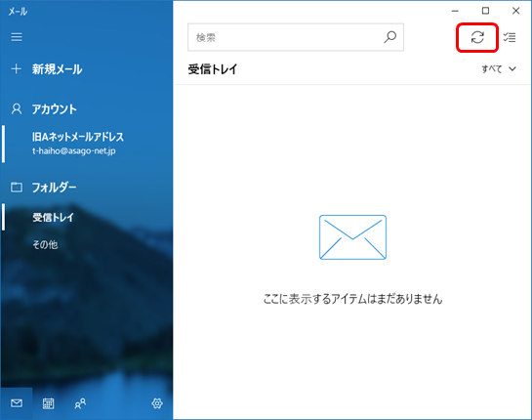Enter selection mode with the checklist icon

tap(510, 37)
